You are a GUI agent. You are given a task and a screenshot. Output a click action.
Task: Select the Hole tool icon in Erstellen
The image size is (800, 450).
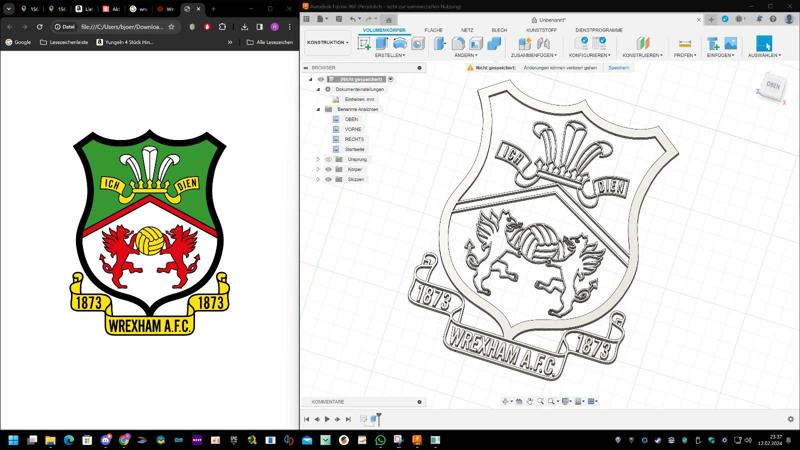pyautogui.click(x=418, y=44)
